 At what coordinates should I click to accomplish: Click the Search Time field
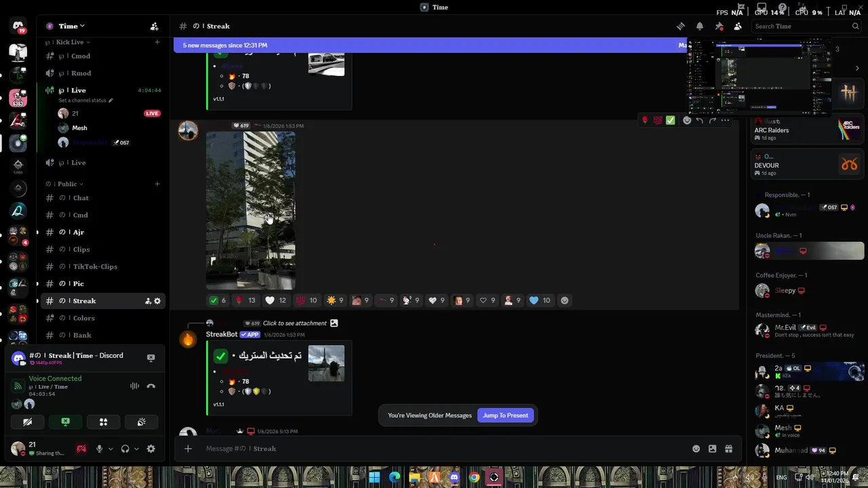(x=806, y=26)
